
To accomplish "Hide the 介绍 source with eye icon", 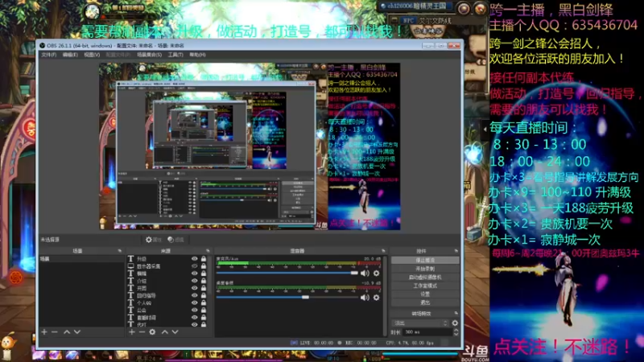I will pyautogui.click(x=194, y=281).
